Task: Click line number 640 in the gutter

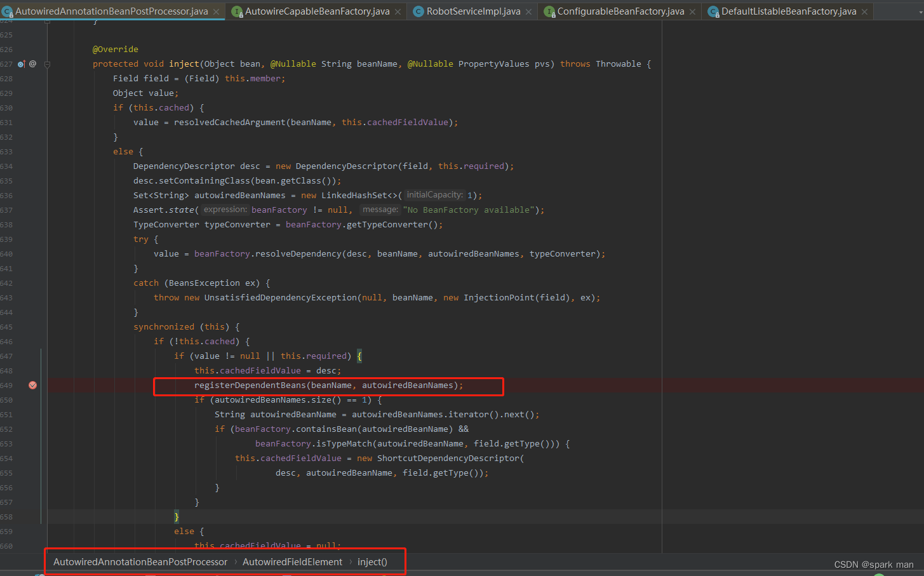Action: pyautogui.click(x=6, y=253)
